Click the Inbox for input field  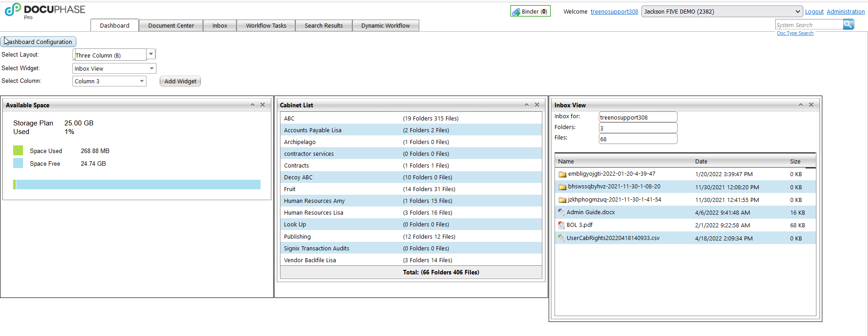(638, 117)
